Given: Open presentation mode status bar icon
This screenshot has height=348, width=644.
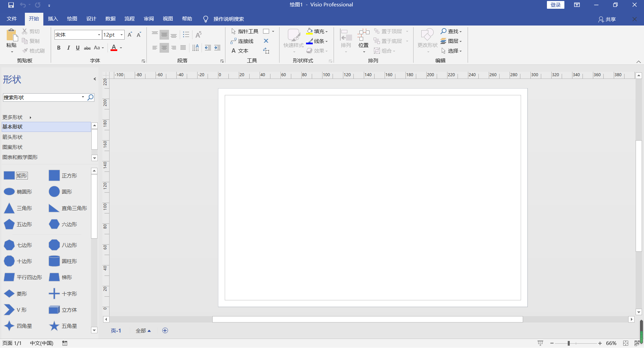Looking at the screenshot, I should point(540,343).
